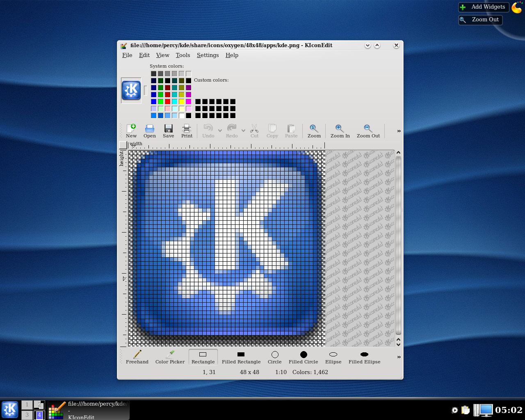This screenshot has height=420, width=525.
Task: Switch to virtual desktop 1
Action: (27, 405)
